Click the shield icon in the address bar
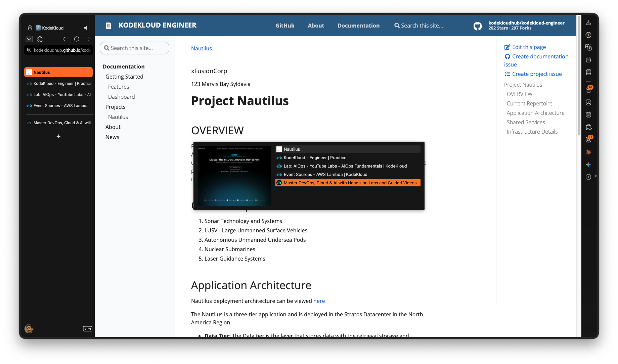 click(x=29, y=50)
